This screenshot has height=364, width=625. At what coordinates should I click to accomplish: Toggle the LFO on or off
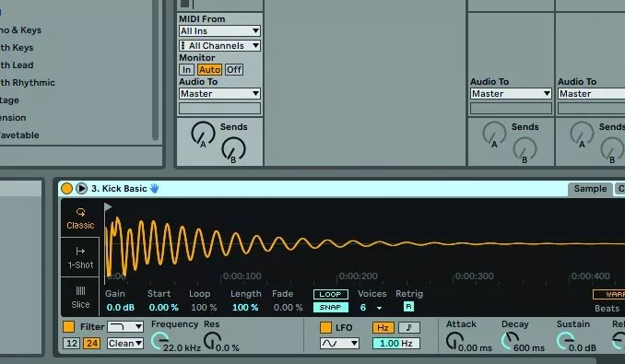pos(325,327)
